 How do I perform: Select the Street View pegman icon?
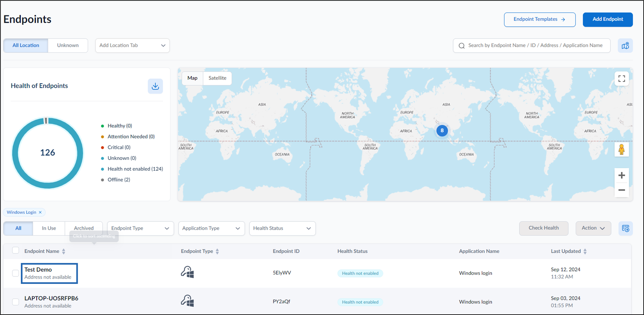pos(622,150)
